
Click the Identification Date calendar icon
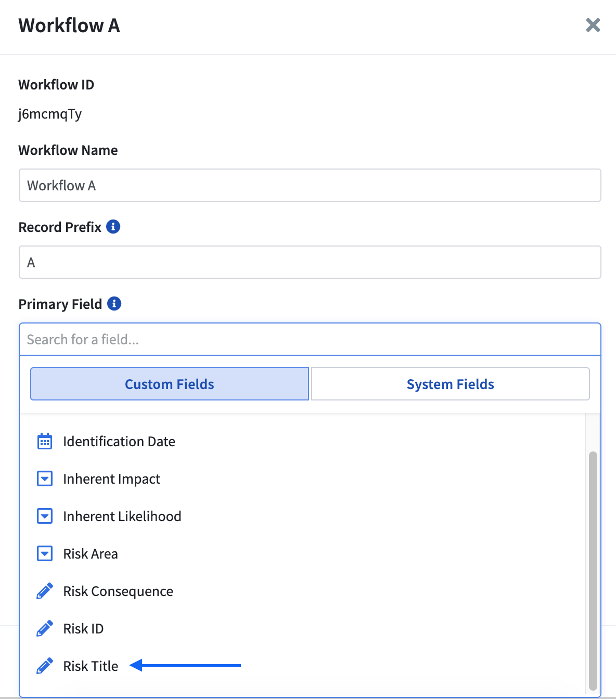(x=45, y=441)
